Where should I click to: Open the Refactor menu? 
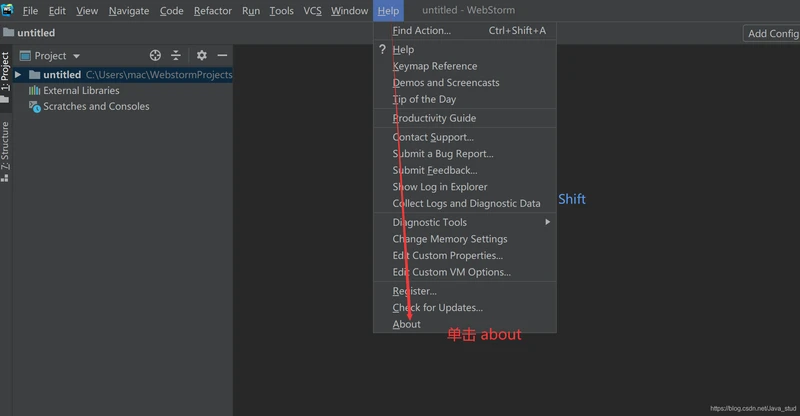[212, 11]
